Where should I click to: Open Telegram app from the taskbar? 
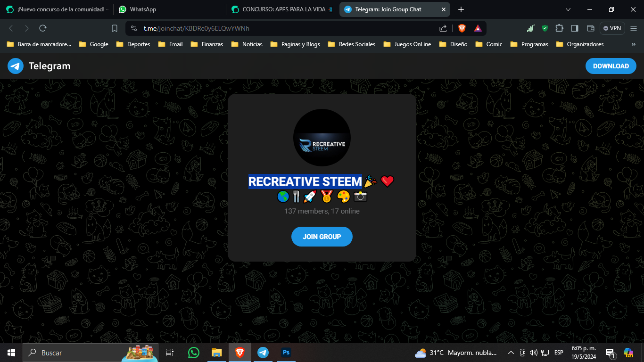[263, 353]
